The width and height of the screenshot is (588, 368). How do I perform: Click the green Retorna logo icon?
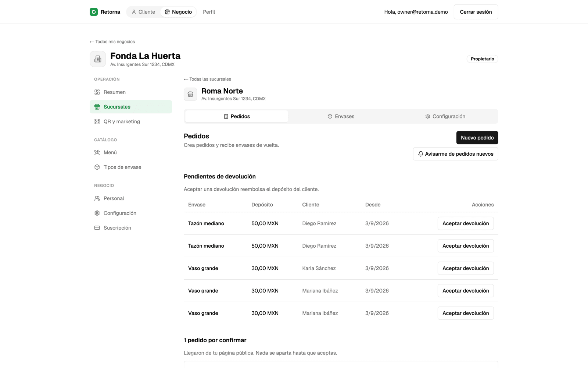coord(94,12)
